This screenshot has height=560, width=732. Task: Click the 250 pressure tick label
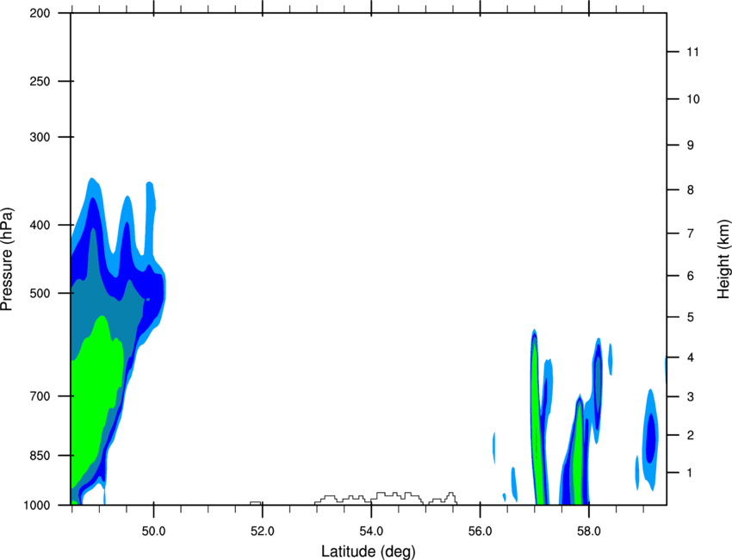pos(40,81)
